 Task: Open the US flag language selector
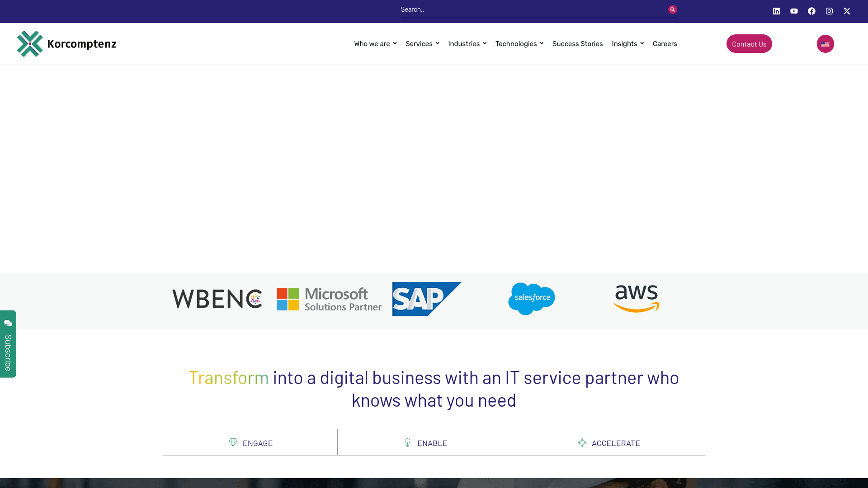[x=825, y=44]
